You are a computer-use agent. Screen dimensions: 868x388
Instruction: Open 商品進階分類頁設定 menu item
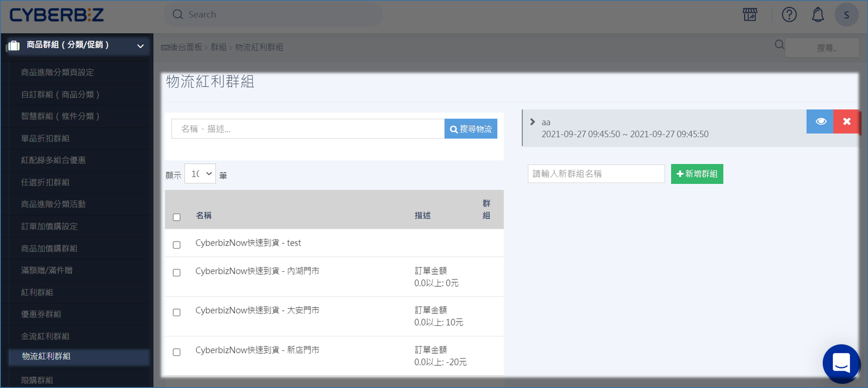pyautogui.click(x=57, y=72)
